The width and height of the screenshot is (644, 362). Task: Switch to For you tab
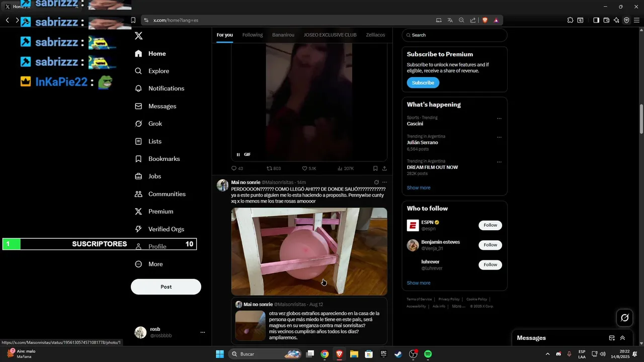click(x=224, y=35)
